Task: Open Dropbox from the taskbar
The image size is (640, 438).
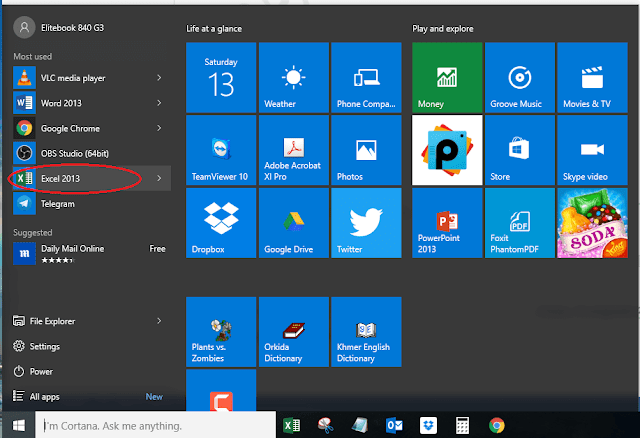Action: pos(428,425)
